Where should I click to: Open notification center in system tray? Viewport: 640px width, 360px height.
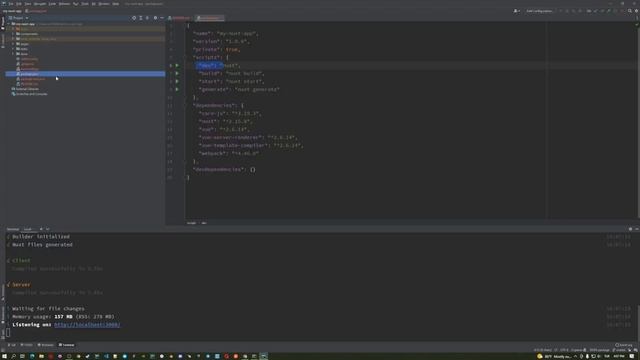632,356
